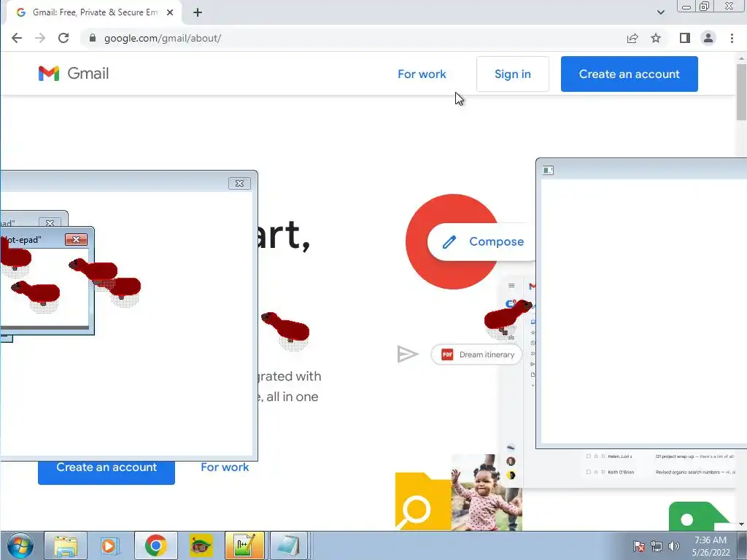Close the large blank popup window

click(x=239, y=183)
